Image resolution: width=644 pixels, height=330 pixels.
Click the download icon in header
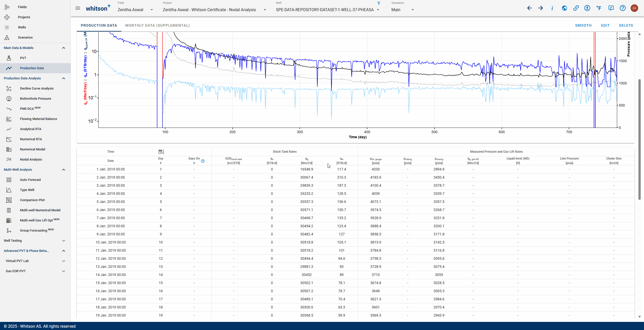[x=587, y=8]
